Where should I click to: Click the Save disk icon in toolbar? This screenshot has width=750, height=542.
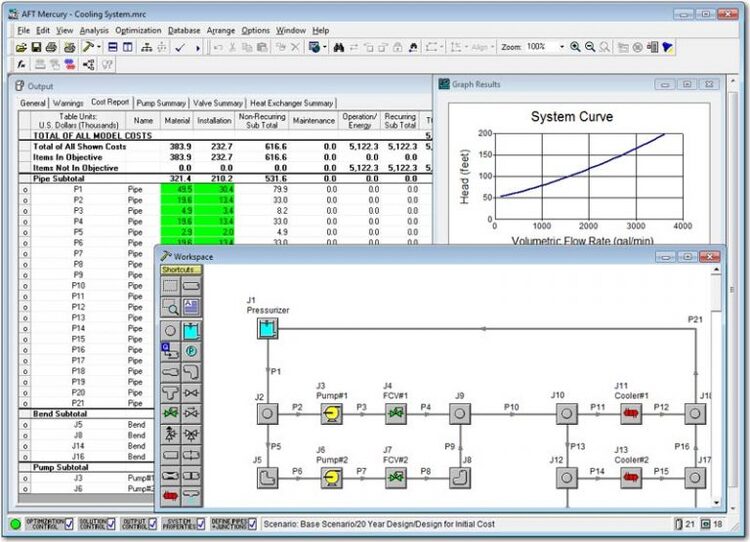coord(37,47)
